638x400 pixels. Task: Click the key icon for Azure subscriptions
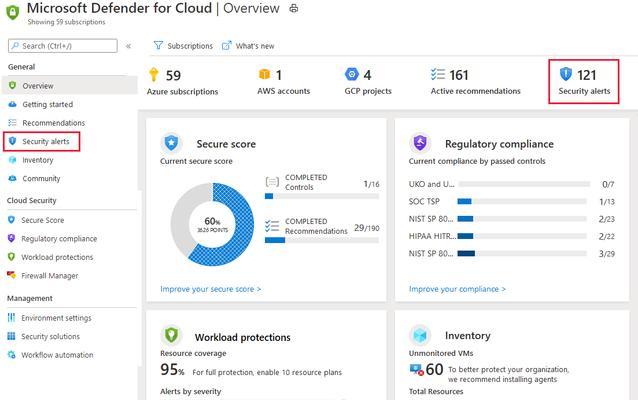pos(153,74)
